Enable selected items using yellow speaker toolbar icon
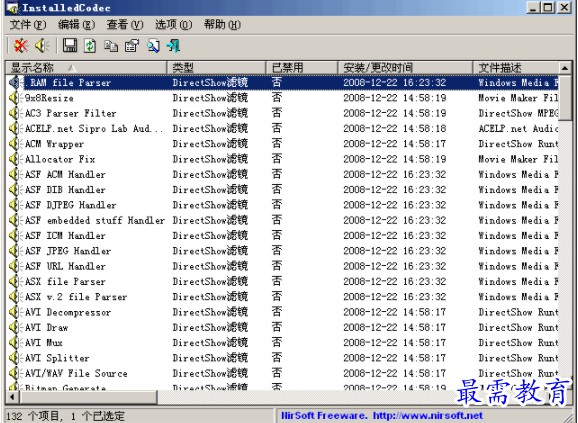This screenshot has height=423, width=578. tap(42, 46)
